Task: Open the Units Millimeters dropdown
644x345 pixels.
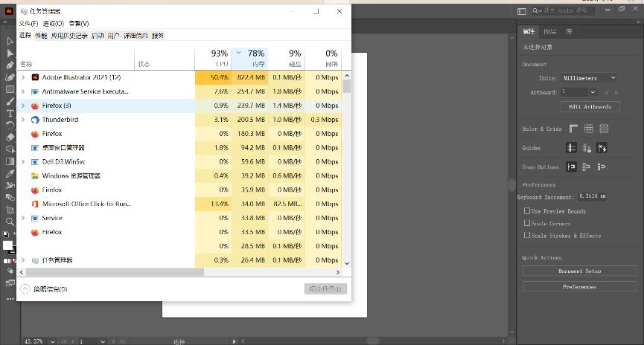Action: pos(589,77)
